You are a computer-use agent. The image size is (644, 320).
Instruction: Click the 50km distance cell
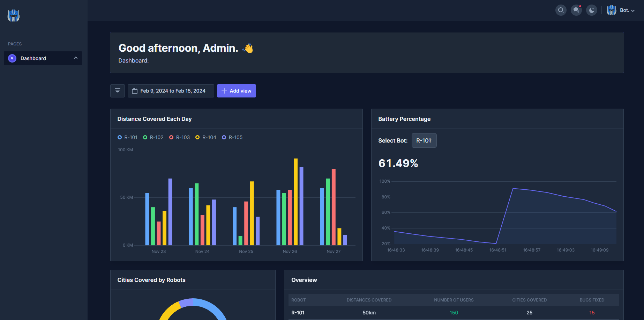click(x=369, y=313)
